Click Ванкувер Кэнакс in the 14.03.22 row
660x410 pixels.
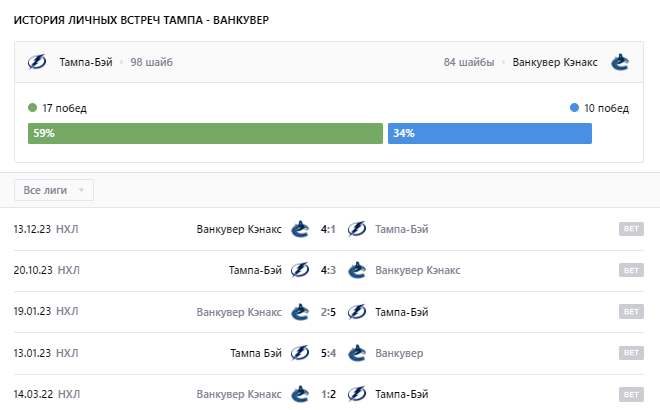[x=239, y=394]
